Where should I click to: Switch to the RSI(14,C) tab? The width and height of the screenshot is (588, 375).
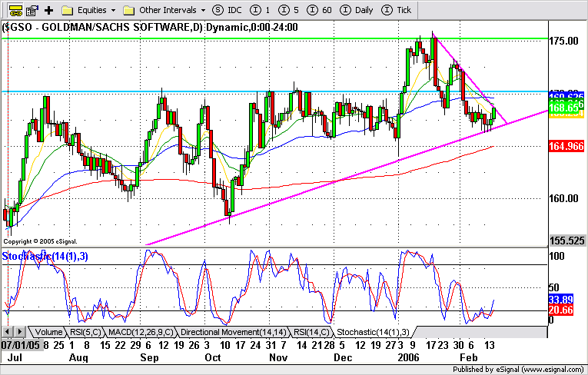(x=311, y=332)
